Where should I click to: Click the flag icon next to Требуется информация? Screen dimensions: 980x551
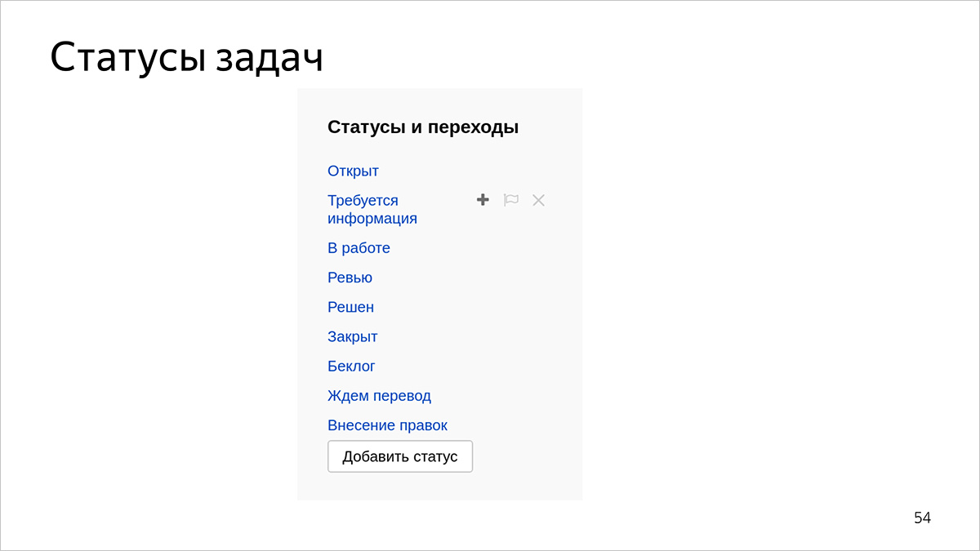510,199
